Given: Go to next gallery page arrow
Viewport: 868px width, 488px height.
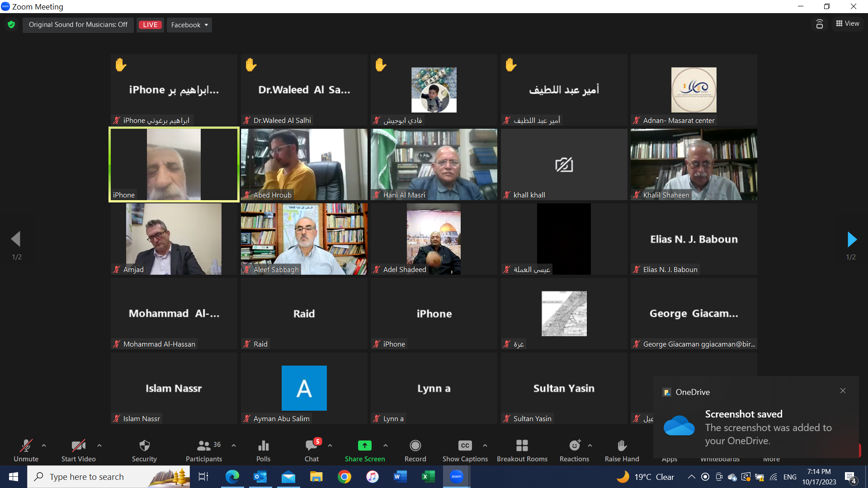Looking at the screenshot, I should click(x=852, y=239).
